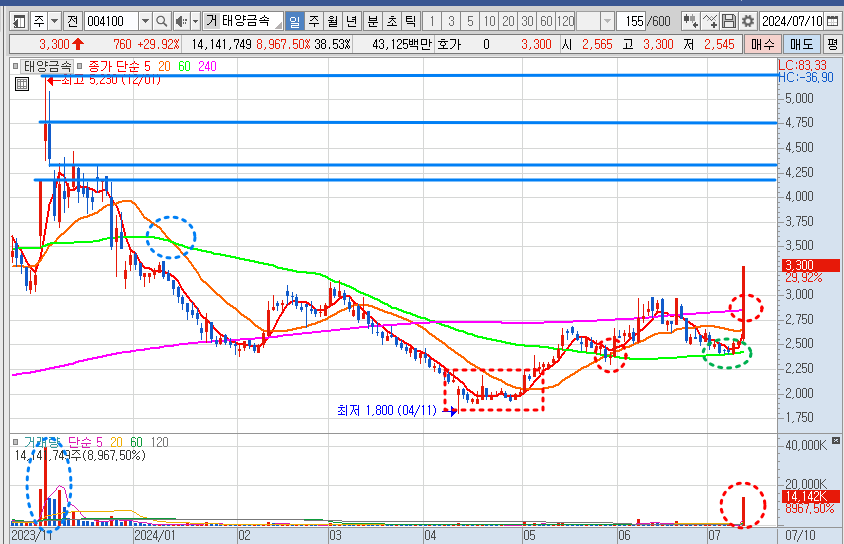Image resolution: width=844 pixels, height=544 pixels.
Task: Click the change rate +29.92% text
Action: click(158, 44)
